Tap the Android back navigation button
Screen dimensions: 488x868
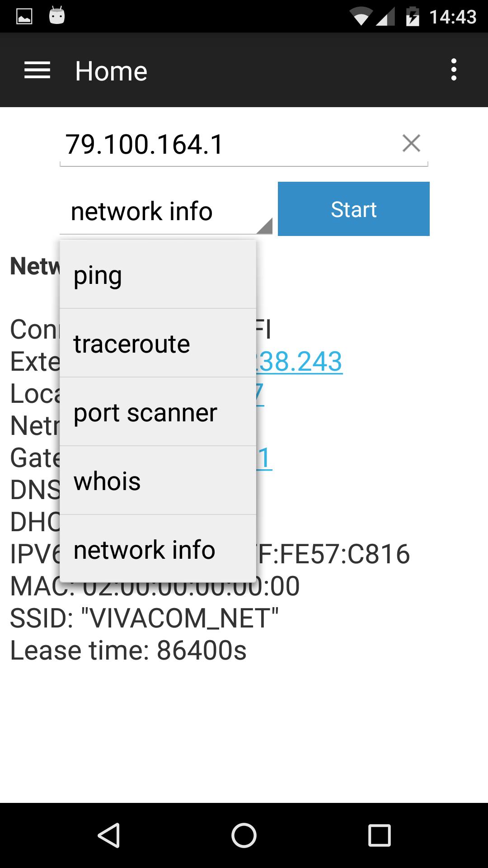pyautogui.click(x=108, y=835)
